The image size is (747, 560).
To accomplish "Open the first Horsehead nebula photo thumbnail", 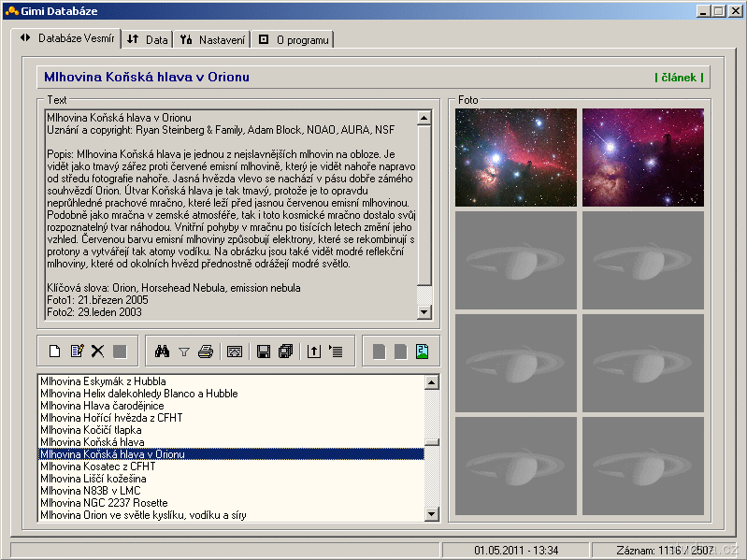I will [515, 157].
